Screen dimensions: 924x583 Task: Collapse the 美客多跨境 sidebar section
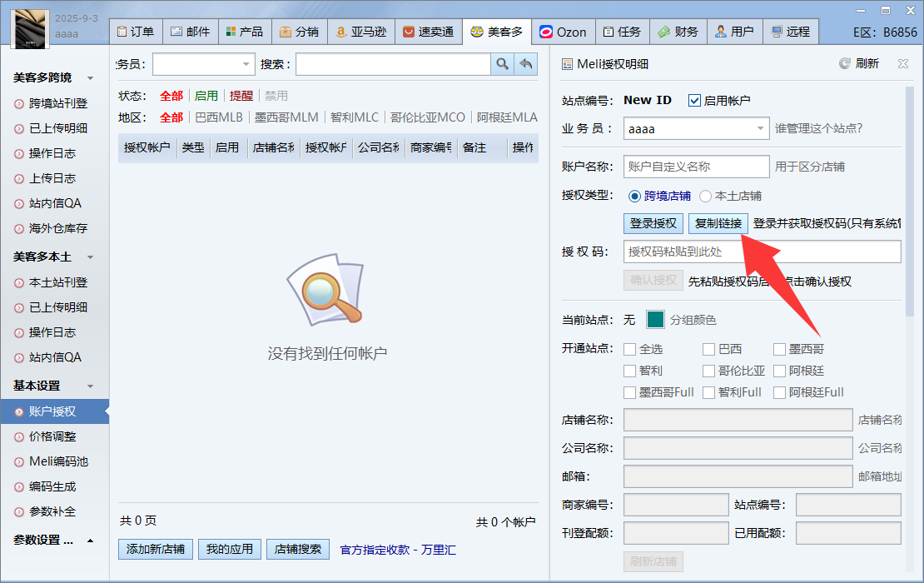click(90, 78)
